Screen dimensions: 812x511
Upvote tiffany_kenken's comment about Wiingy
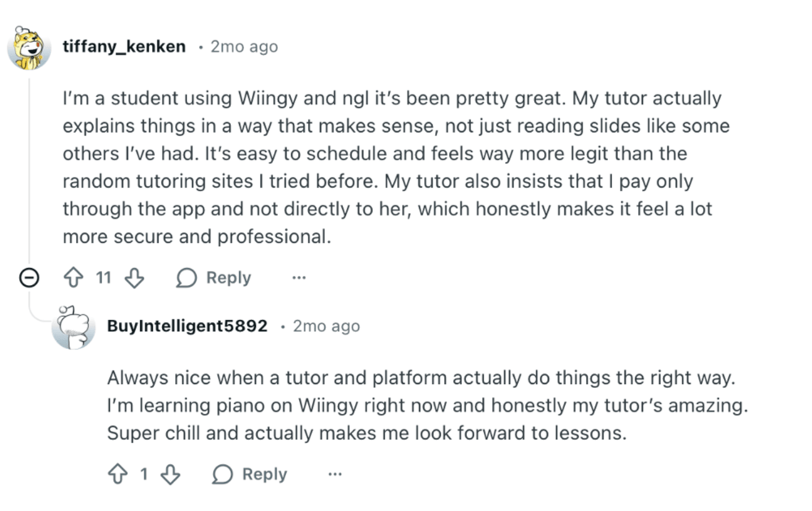74,278
